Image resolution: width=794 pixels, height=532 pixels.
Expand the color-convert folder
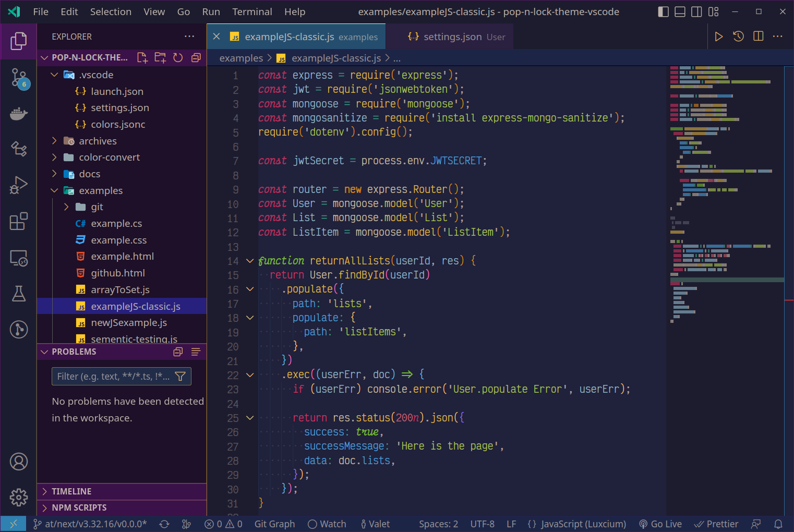[x=54, y=158]
